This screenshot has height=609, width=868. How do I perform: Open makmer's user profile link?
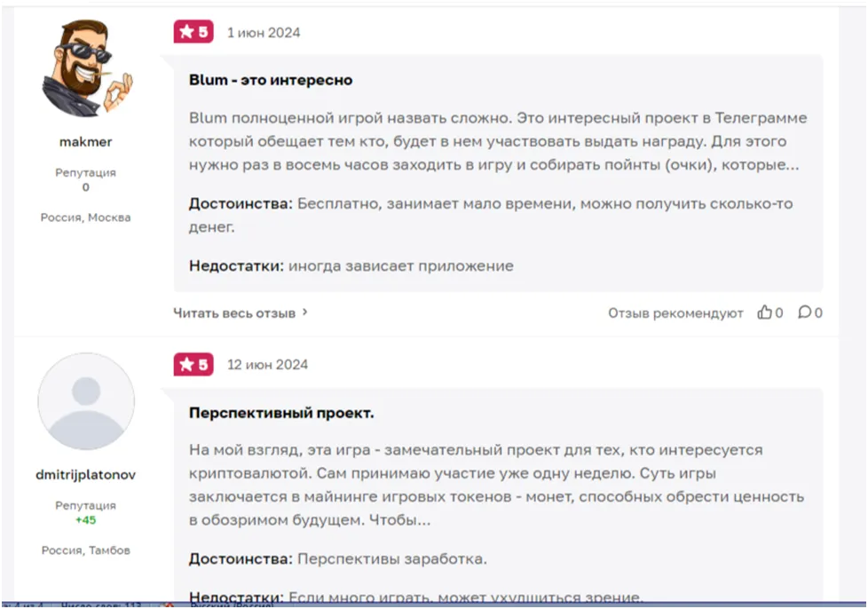(86, 142)
